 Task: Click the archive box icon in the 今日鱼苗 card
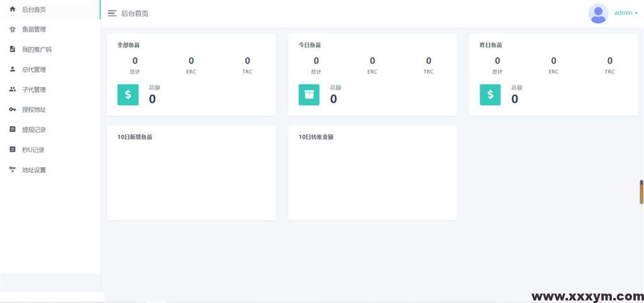pos(309,94)
